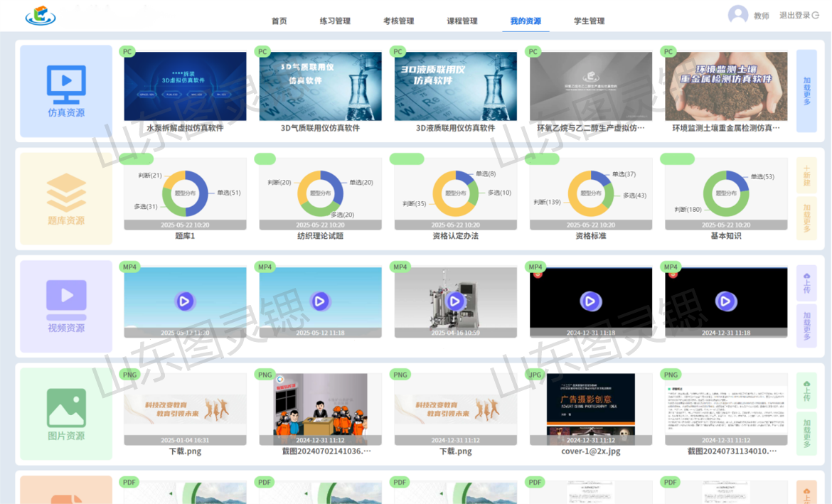Click the 视频资源 video player icon
832x504 pixels.
pos(66,299)
